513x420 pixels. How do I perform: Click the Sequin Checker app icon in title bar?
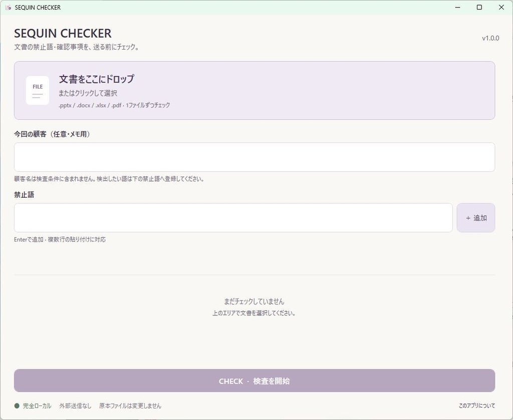click(9, 7)
